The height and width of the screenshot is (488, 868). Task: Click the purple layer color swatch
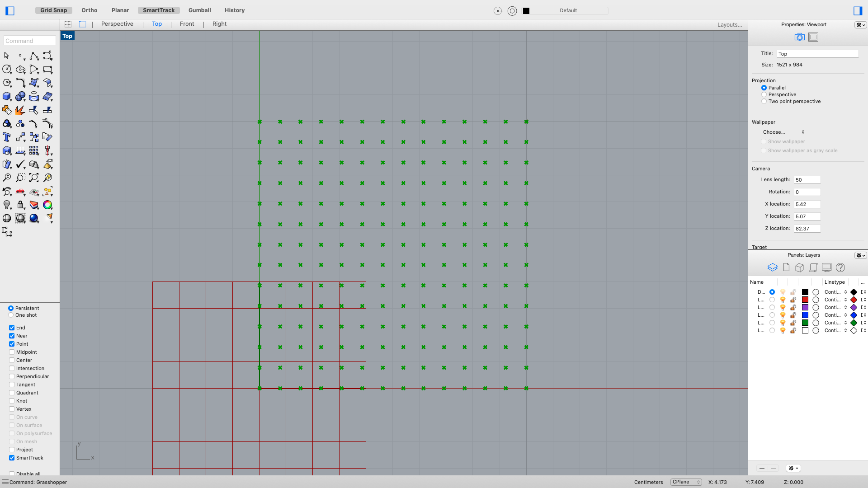(x=806, y=307)
